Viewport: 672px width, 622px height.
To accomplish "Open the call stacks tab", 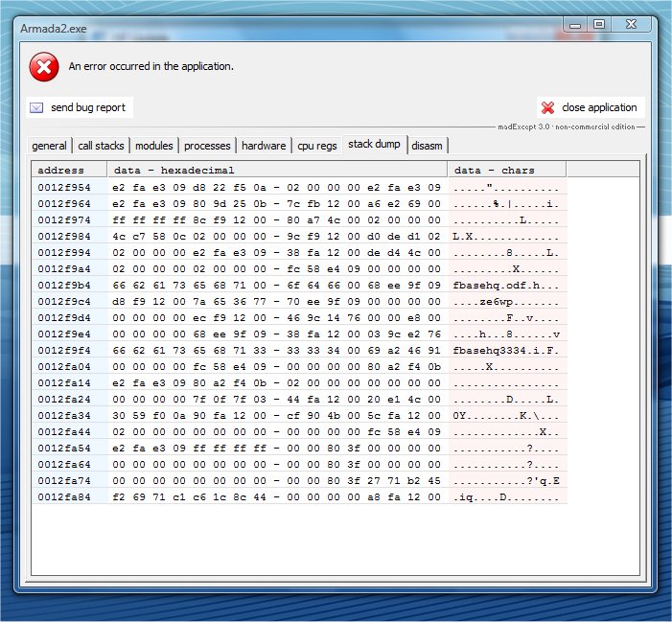I will point(101,146).
